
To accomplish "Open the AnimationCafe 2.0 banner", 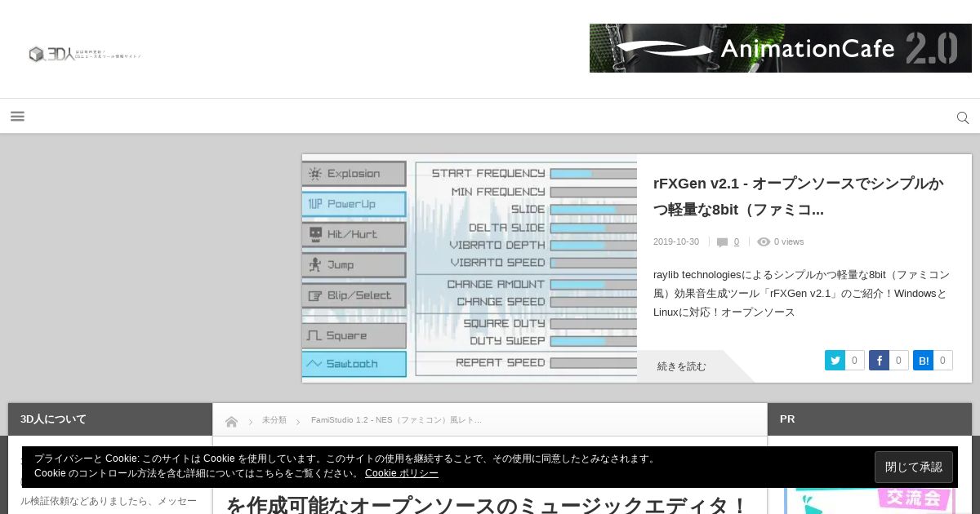I will 781,48.
